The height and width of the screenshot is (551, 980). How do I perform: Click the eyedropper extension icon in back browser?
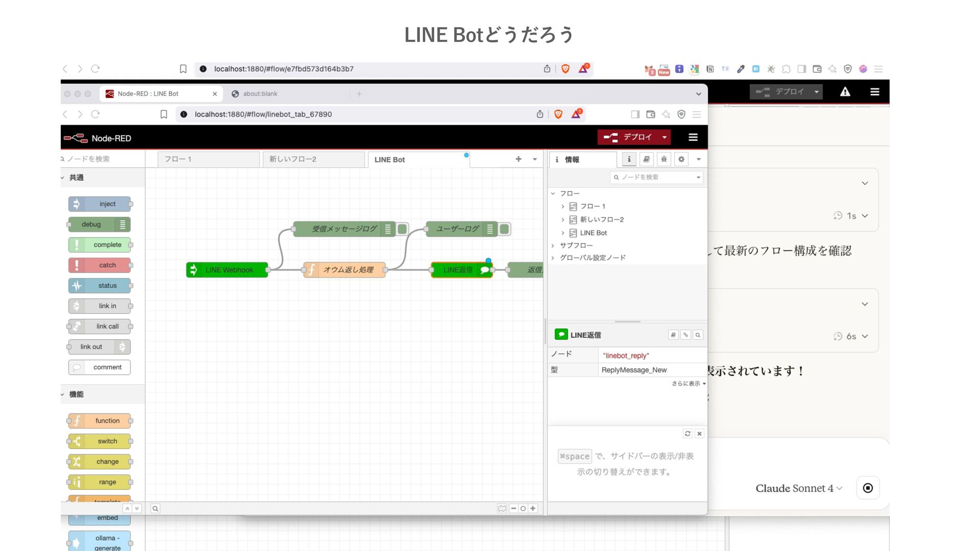point(741,69)
